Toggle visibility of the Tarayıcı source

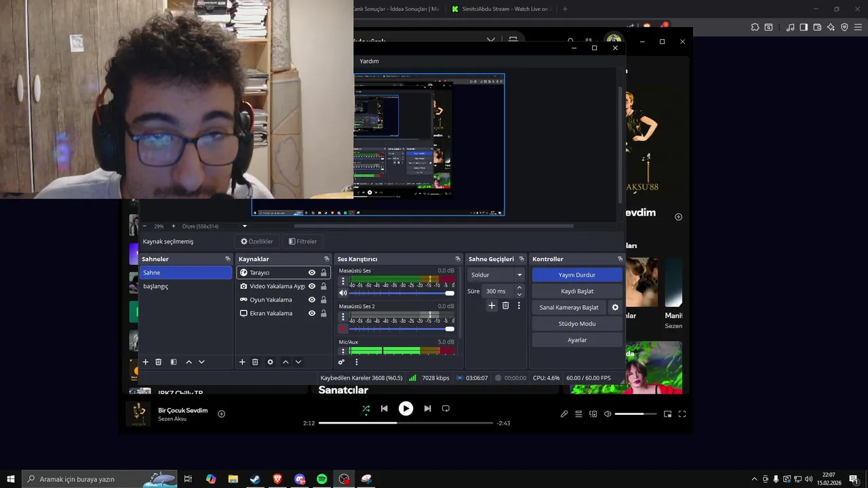pos(312,272)
